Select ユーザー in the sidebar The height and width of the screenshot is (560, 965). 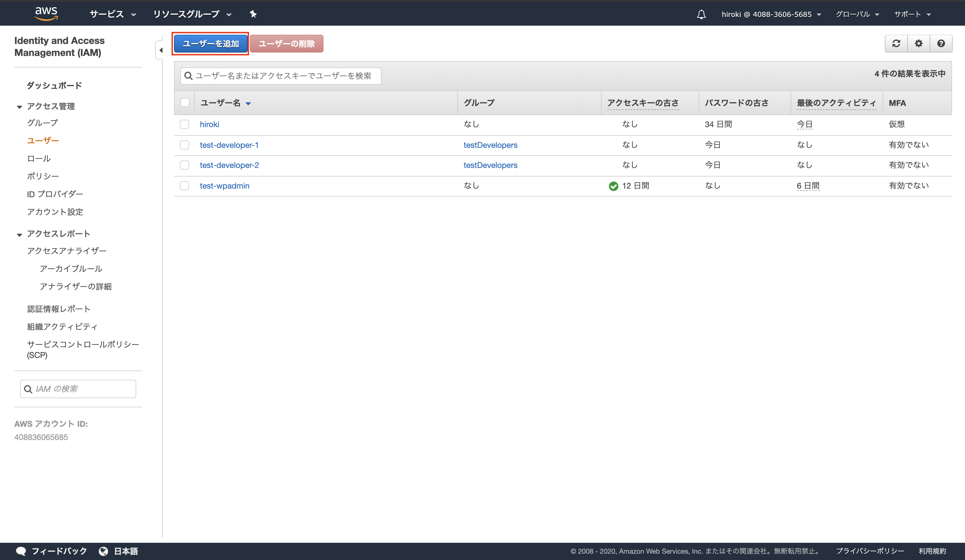pos(43,141)
